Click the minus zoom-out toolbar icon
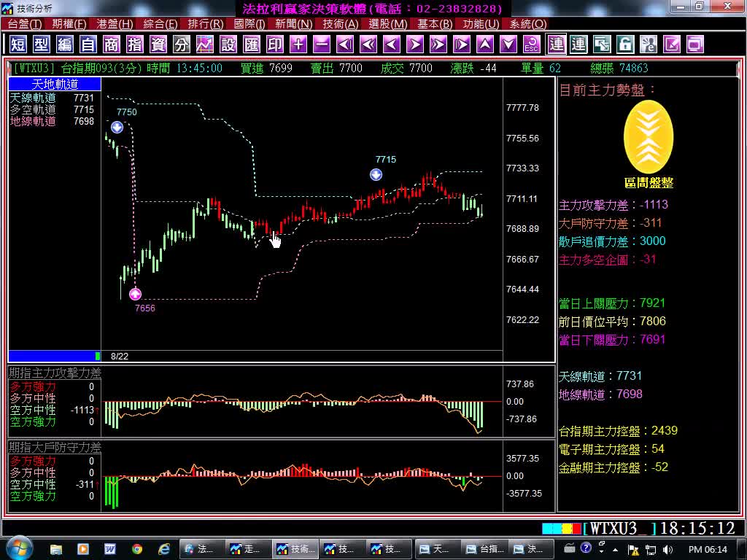This screenshot has height=560, width=747. pos(322,44)
